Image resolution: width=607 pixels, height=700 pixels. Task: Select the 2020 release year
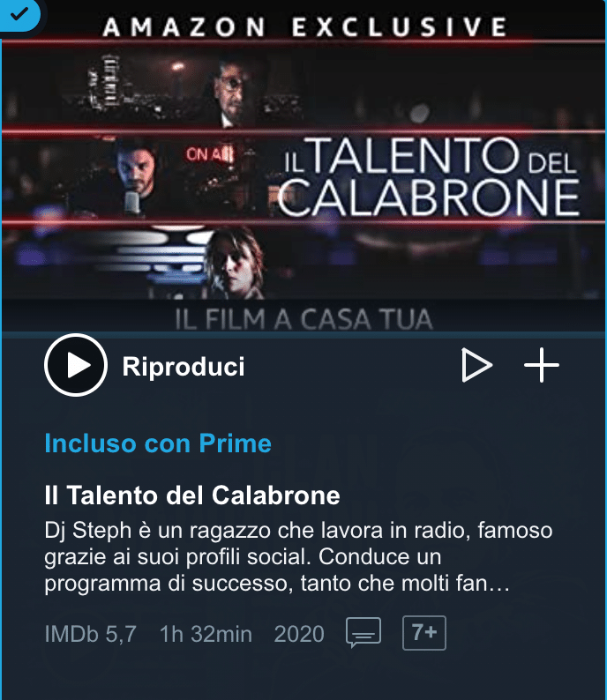[299, 634]
